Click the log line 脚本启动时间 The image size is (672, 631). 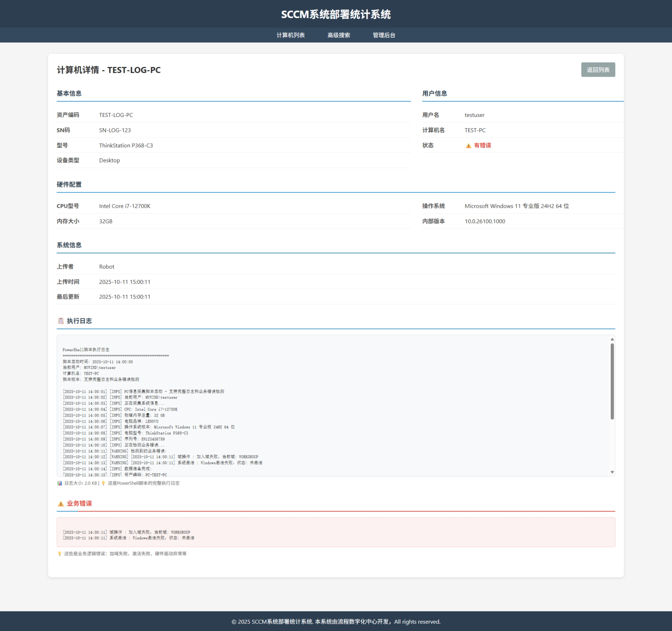[98, 362]
